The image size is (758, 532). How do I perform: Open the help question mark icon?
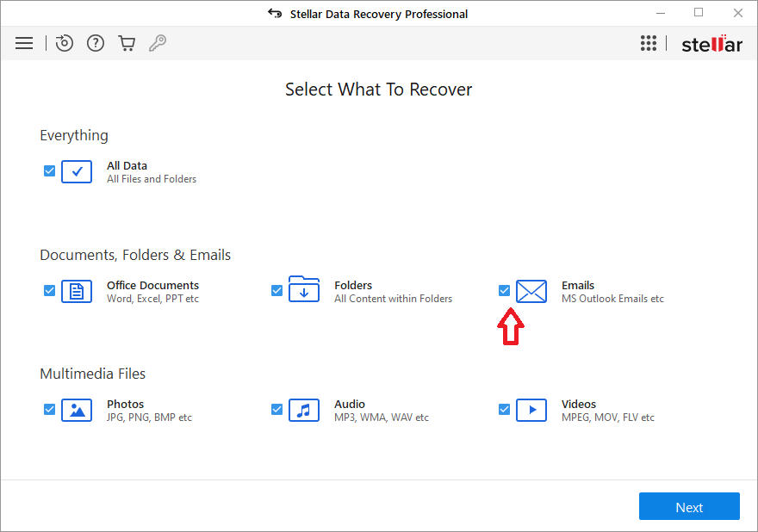(96, 43)
